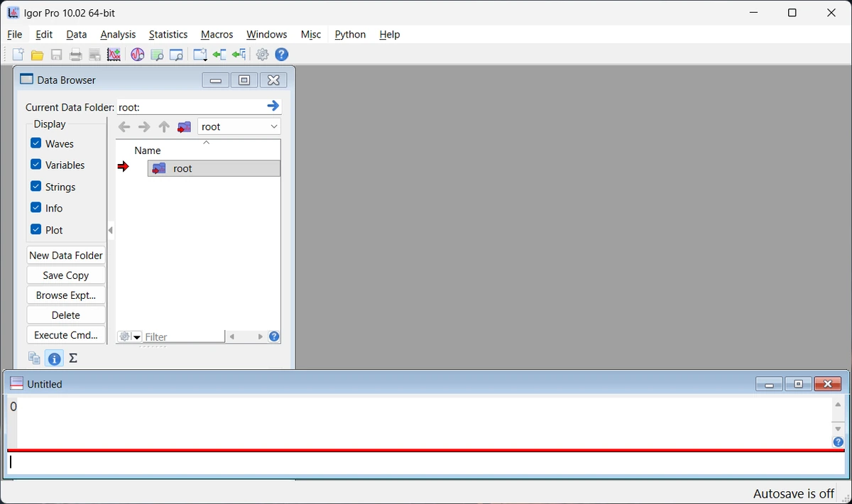This screenshot has height=504, width=852.
Task: Click the current data folder icon beside root dropdown
Action: pos(185,127)
